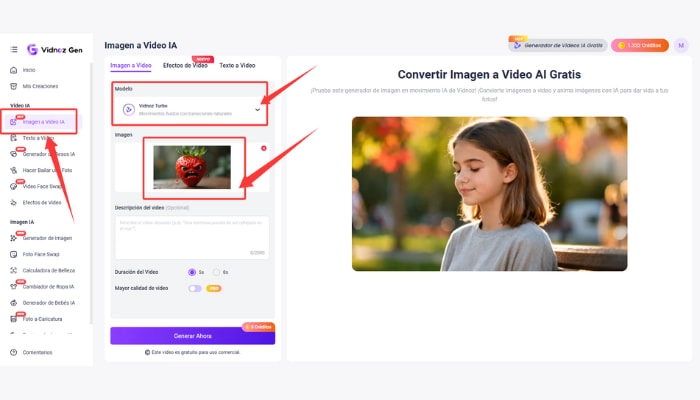Viewport: 700px width, 400px height.
Task: Click the sidebar vertical scrollbar
Action: 91,192
